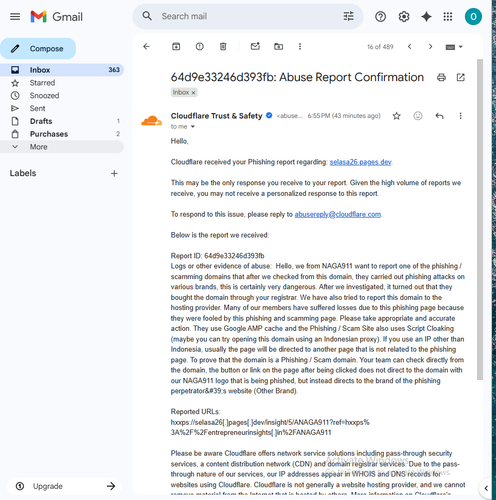The image size is (496, 500).
Task: Click the email subject heading
Action: tap(297, 77)
